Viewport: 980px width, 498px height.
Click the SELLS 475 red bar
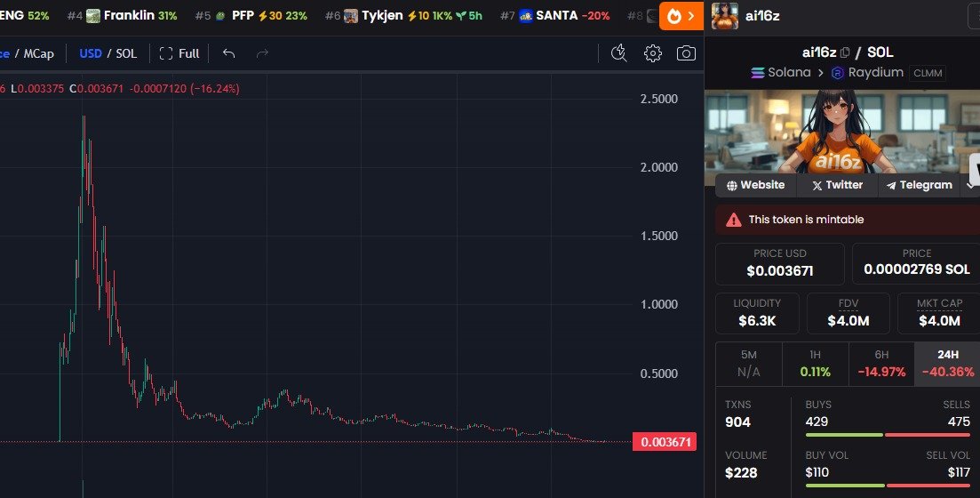[x=928, y=435]
